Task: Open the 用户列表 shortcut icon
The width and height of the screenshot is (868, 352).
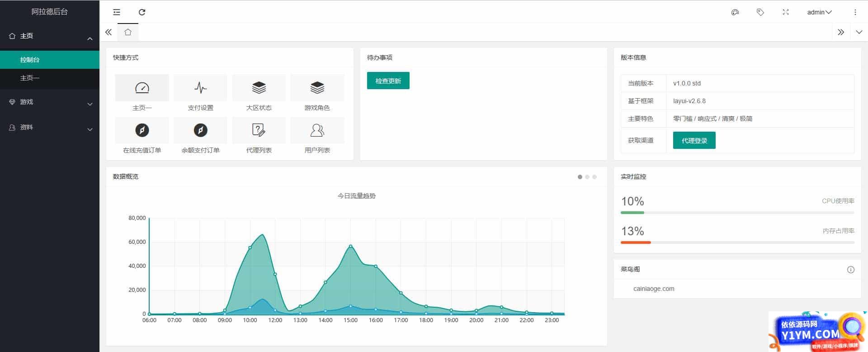Action: tap(317, 130)
